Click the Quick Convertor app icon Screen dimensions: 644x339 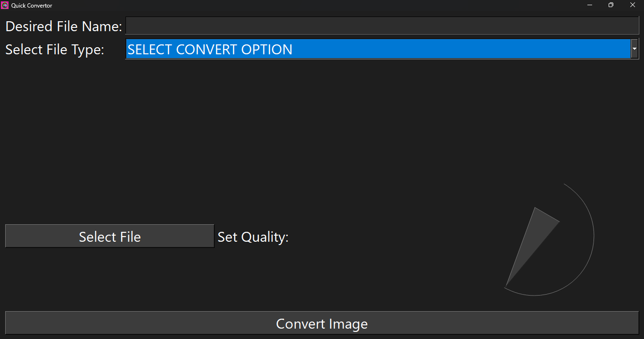click(x=5, y=5)
